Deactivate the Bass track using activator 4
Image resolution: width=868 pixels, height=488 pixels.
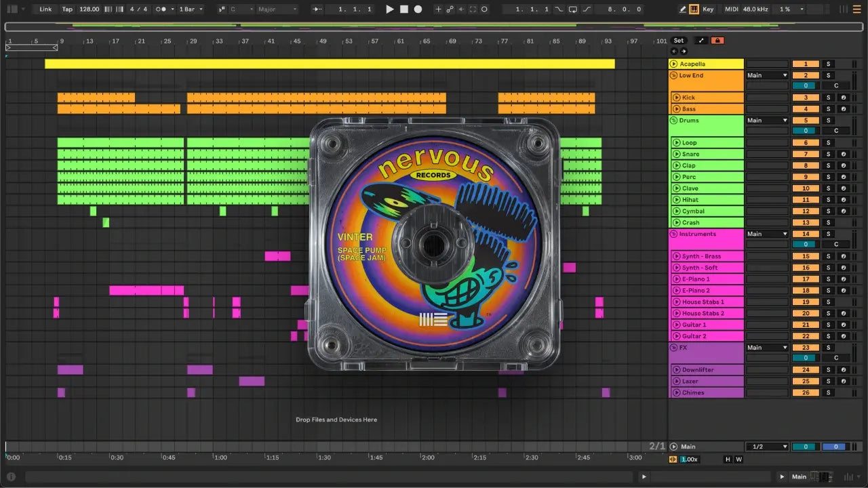[806, 109]
